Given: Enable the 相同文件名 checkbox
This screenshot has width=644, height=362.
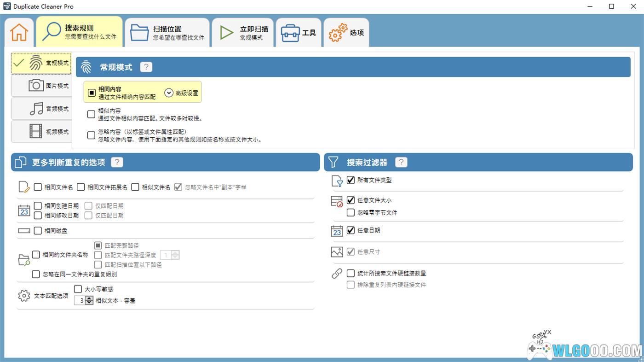Looking at the screenshot, I should click(38, 187).
